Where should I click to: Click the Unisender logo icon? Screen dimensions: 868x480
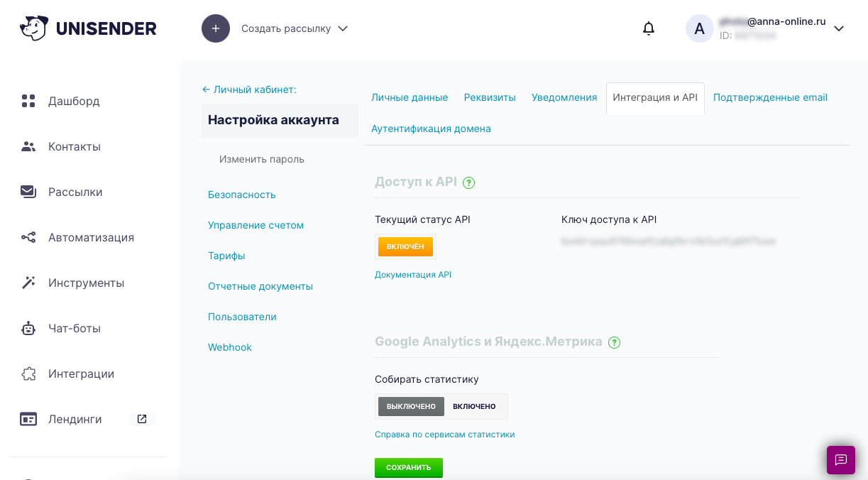click(x=34, y=28)
